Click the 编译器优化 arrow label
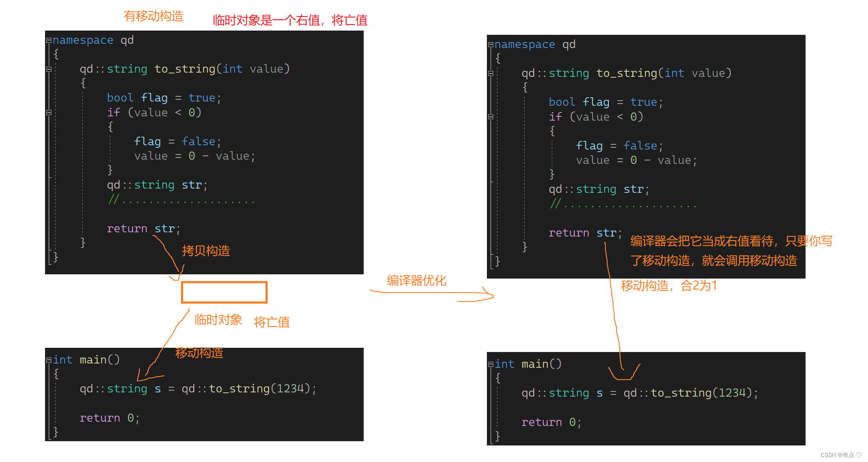Screen dimensions: 868x462 coord(416,281)
